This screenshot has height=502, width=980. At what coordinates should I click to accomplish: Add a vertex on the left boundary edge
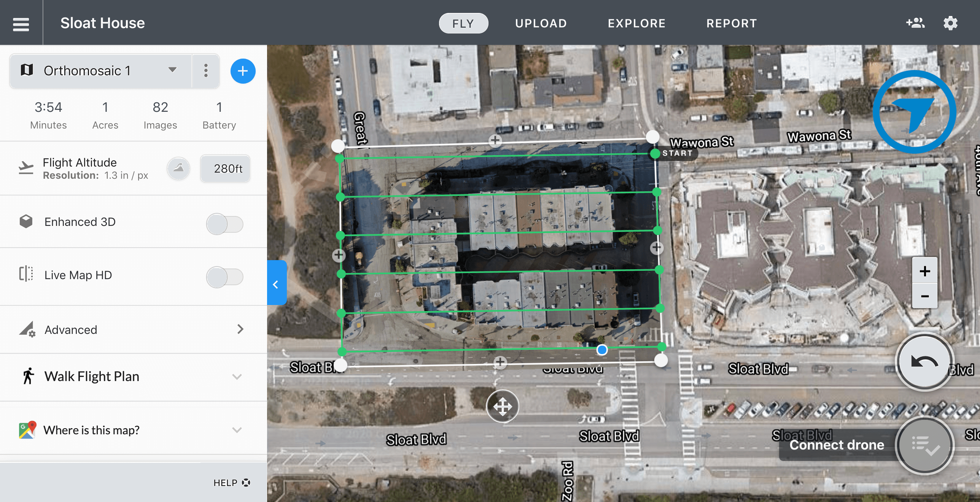339,255
